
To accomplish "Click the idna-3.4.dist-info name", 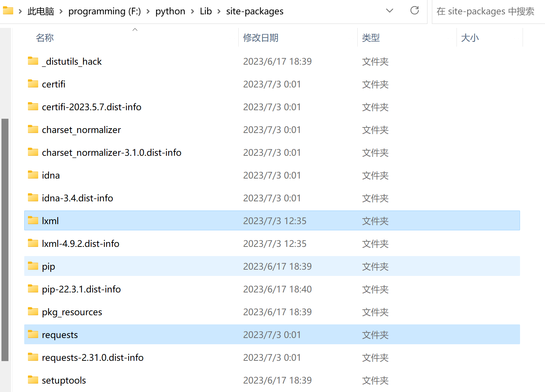I will coord(77,198).
